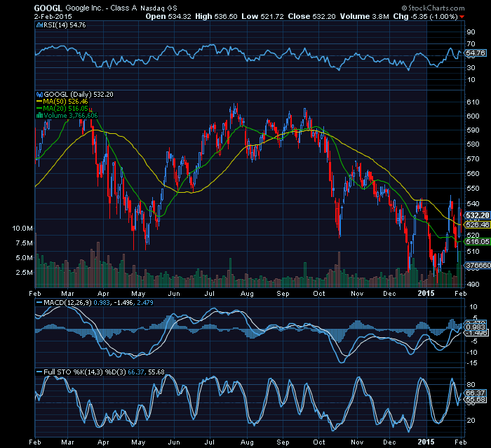This screenshot has height=448, width=491.
Task: Click the "Low 521.72" value
Action: coord(262,17)
